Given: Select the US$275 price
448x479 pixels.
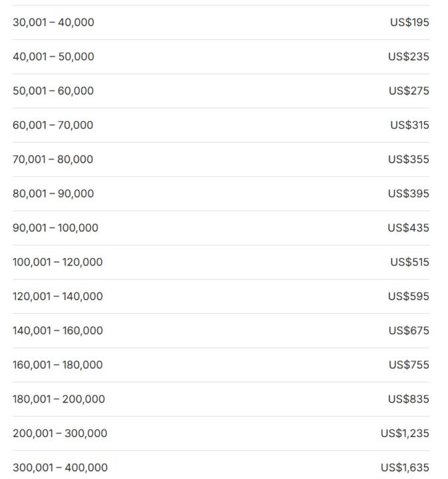Looking at the screenshot, I should (x=409, y=91).
